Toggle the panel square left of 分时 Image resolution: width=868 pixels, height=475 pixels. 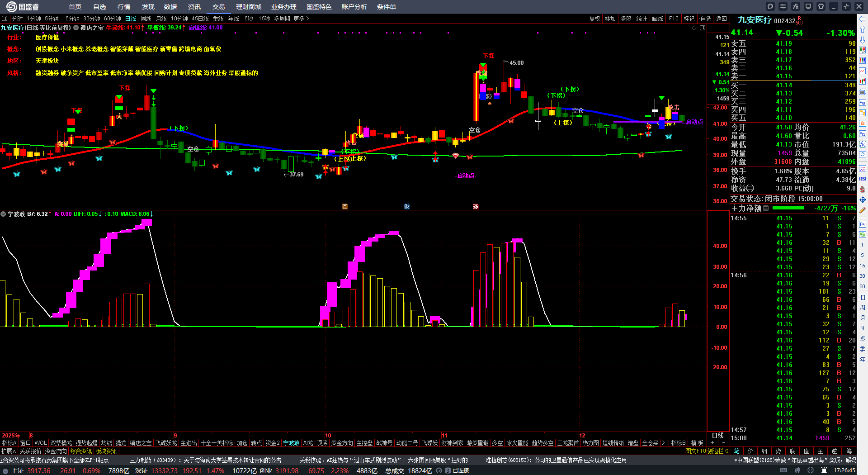tap(5, 19)
